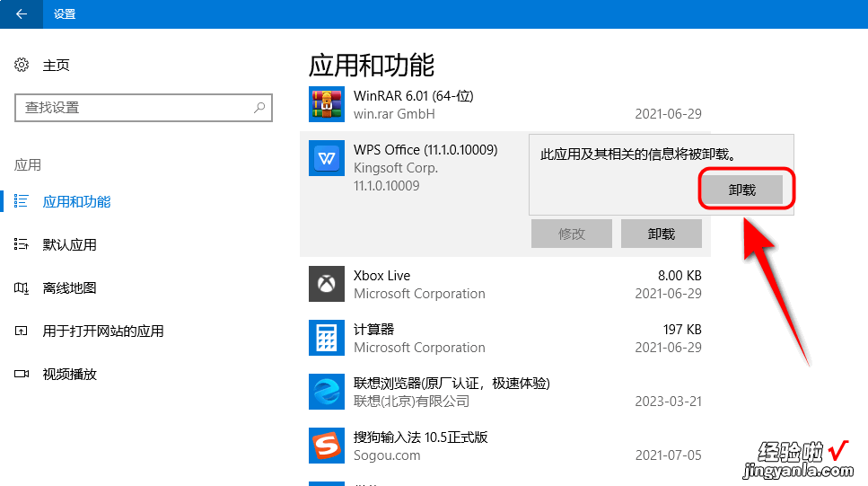Screen dimensions: 868x486
Task: Select the 联想浏览器 app entry
Action: [x=504, y=392]
